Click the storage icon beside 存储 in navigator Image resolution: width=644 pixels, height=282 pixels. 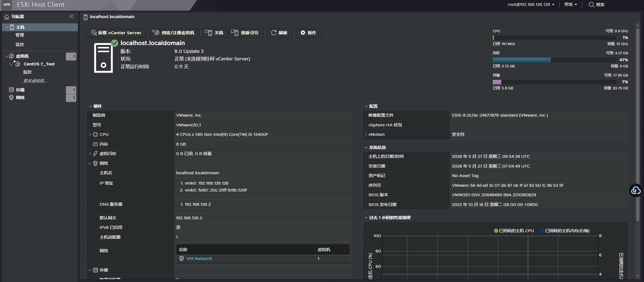tap(11, 90)
